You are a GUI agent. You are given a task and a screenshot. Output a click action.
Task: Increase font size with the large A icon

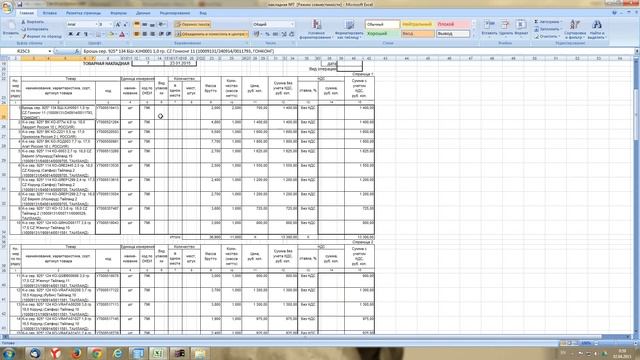click(118, 24)
